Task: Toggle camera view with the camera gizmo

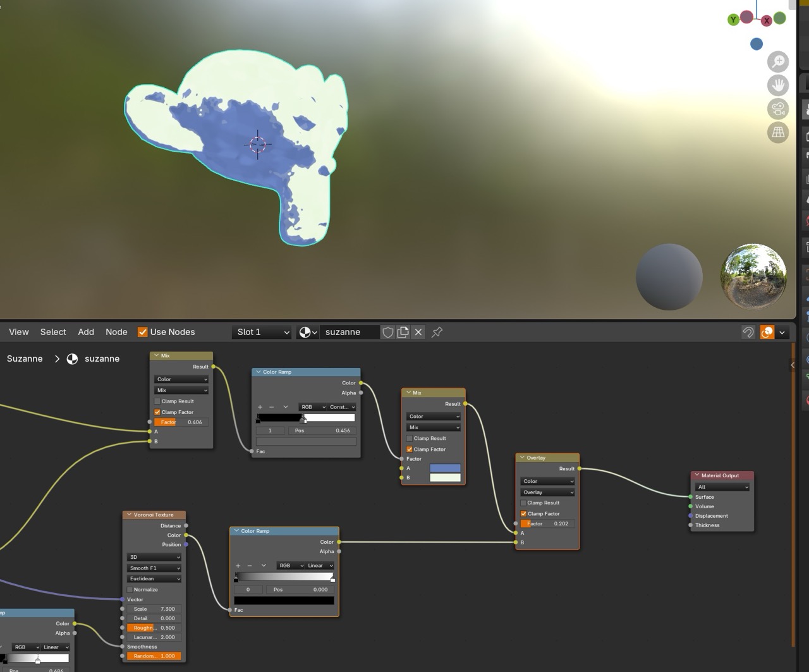Action: (778, 109)
